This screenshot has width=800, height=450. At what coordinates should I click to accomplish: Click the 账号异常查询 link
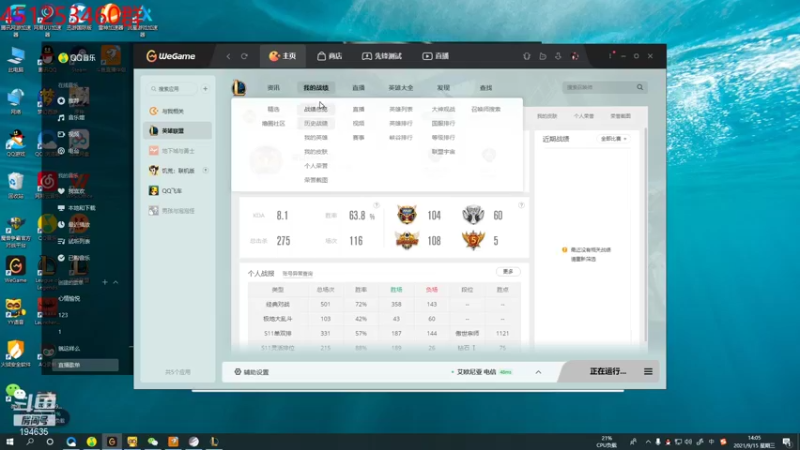pyautogui.click(x=297, y=274)
